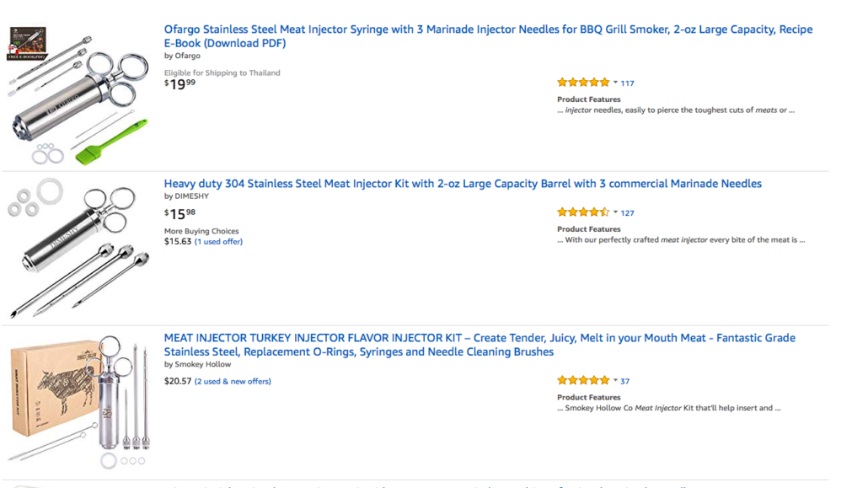Image resolution: width=868 pixels, height=488 pixels.
Task: Open the 2 used & new offers link
Action: tap(233, 381)
